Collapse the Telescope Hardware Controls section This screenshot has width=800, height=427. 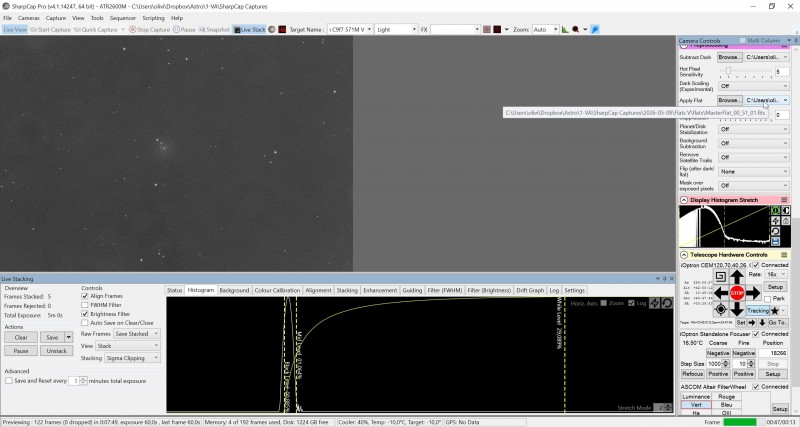684,255
